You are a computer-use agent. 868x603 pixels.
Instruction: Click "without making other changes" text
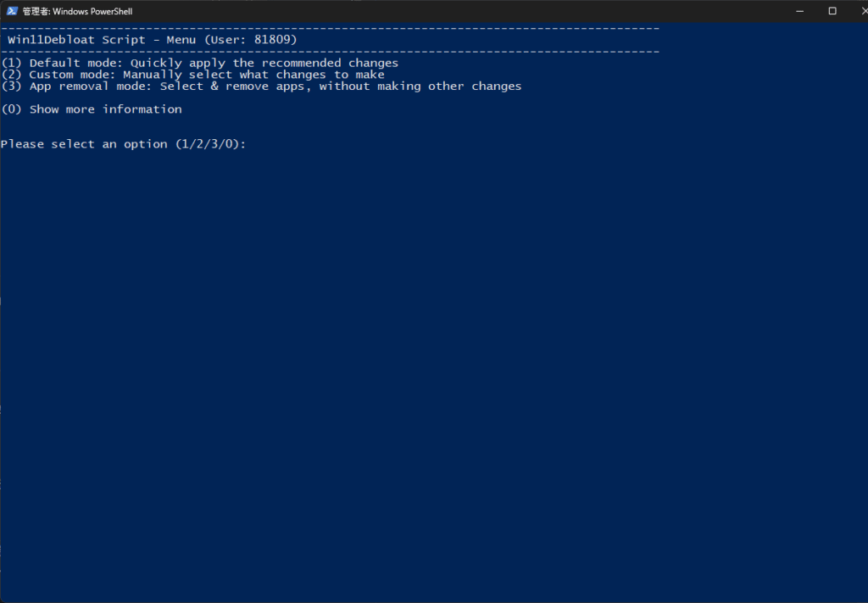coord(420,87)
